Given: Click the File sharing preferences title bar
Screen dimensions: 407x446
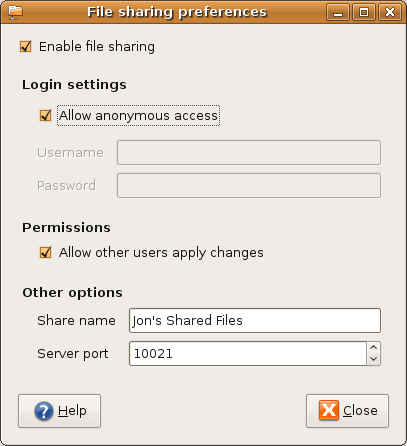Looking at the screenshot, I should tap(177, 12).
